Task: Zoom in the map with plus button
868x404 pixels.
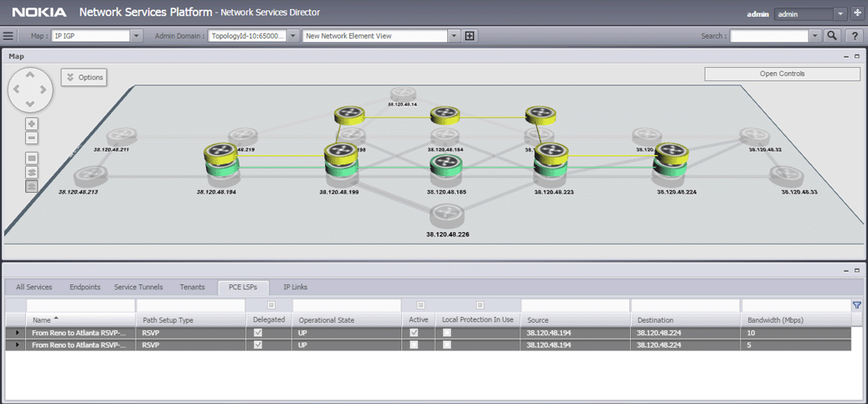Action: coord(32,124)
